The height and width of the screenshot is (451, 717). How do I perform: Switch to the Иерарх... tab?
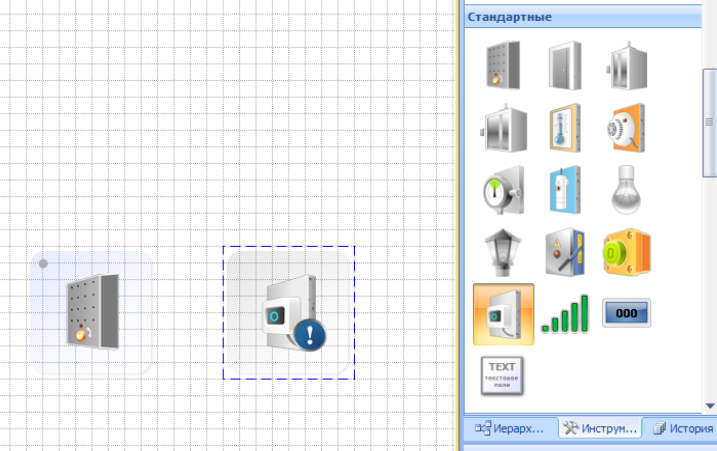click(512, 428)
